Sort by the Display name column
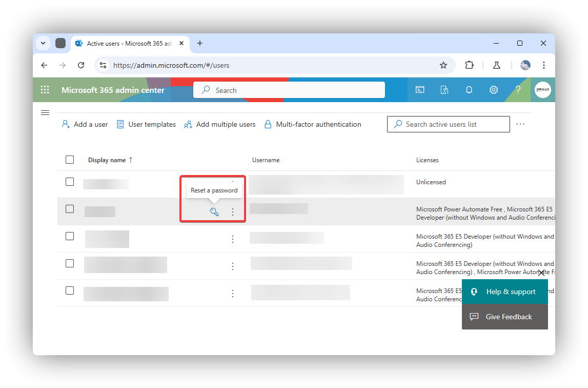This screenshot has height=388, width=588. 110,160
